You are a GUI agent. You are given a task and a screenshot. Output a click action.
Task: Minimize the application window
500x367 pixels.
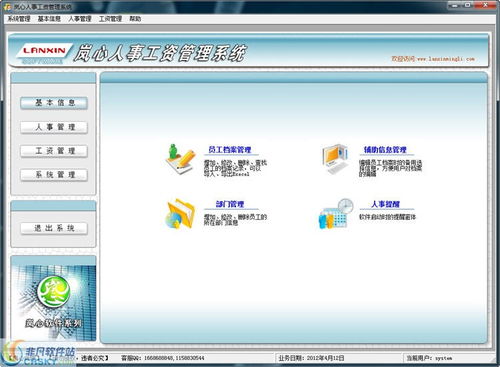tap(454, 5)
